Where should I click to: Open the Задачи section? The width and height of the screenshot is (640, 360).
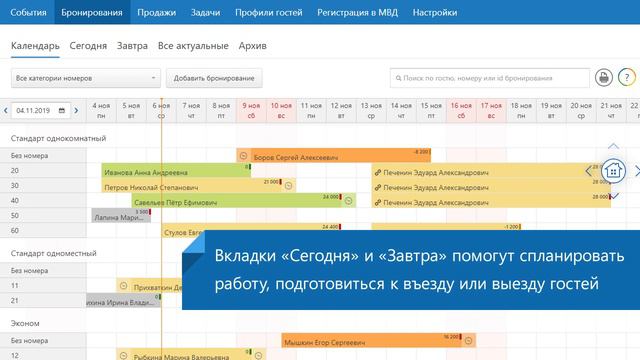tap(205, 12)
